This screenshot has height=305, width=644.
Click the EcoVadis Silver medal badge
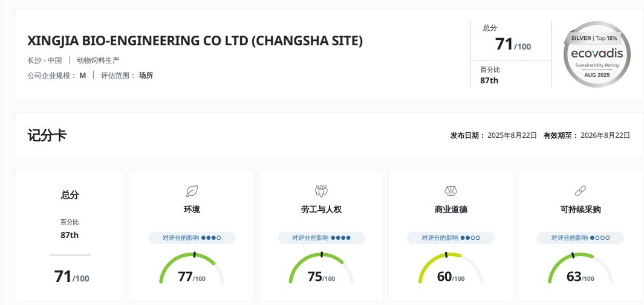(x=596, y=54)
